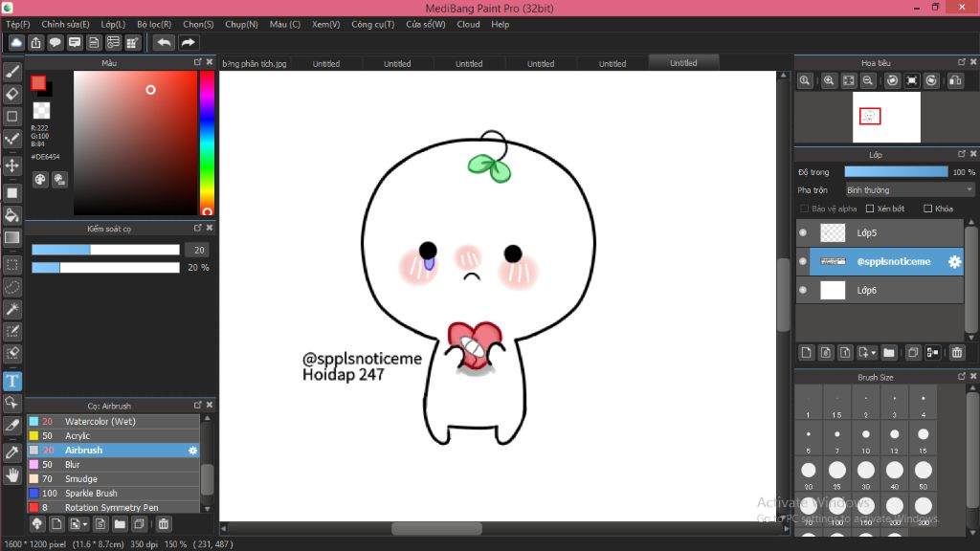Select the Watercolor (Wet) brush
This screenshot has width=980, height=551.
click(x=113, y=421)
